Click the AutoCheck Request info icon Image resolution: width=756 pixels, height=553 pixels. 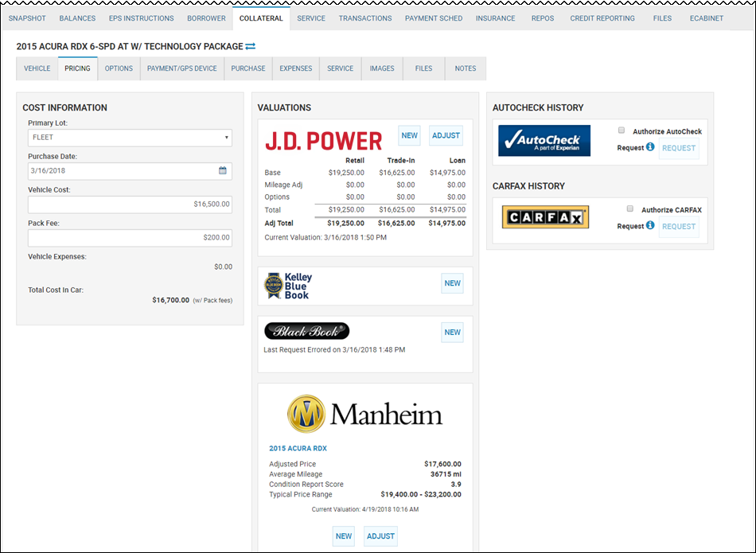pyautogui.click(x=650, y=146)
